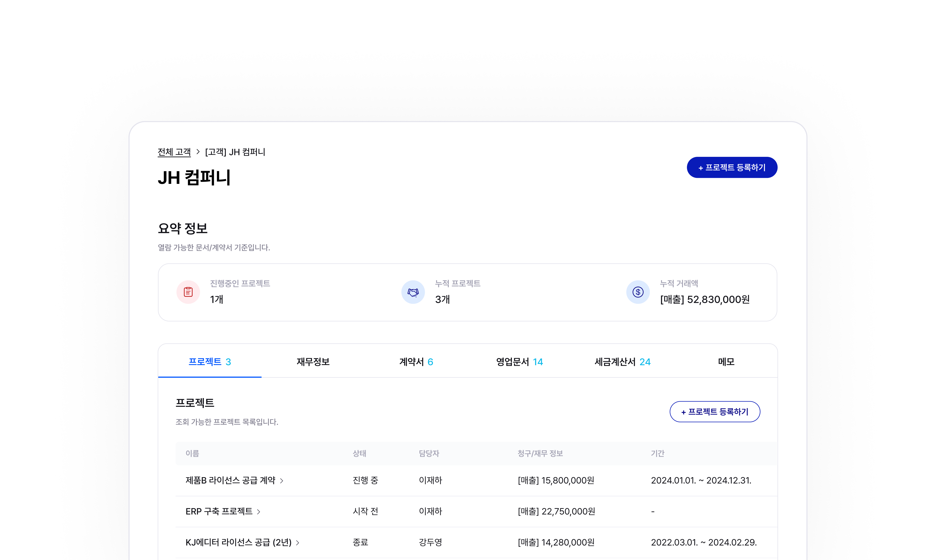Click the 요약 정보 section heading
936x560 pixels.
point(183,228)
